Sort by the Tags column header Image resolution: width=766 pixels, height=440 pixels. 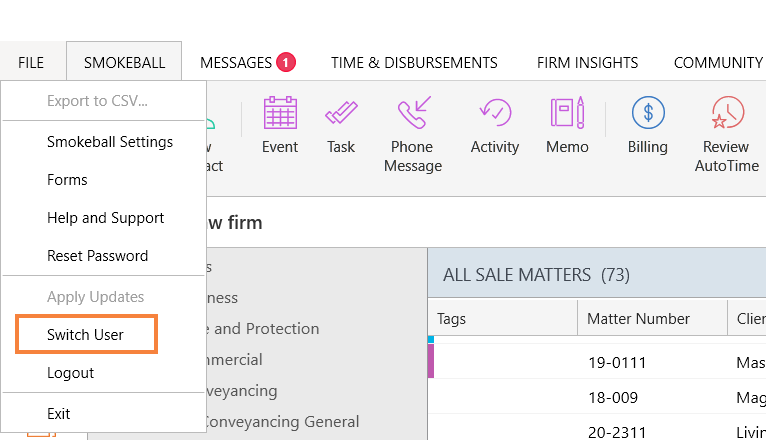coord(503,318)
